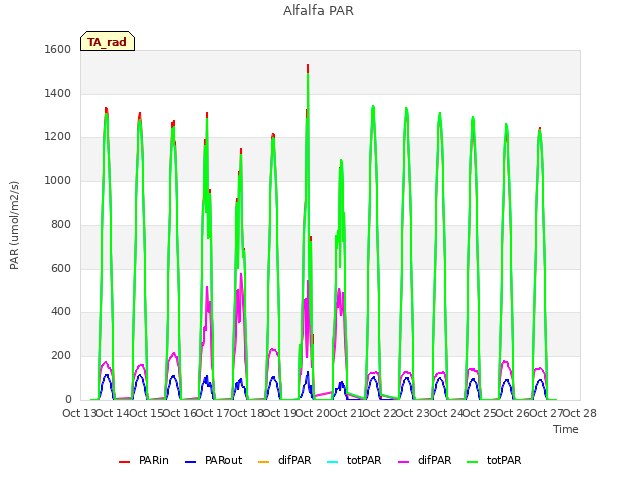Click the 400 y-axis tick value
Screen dimensions: 640x480
61,311
